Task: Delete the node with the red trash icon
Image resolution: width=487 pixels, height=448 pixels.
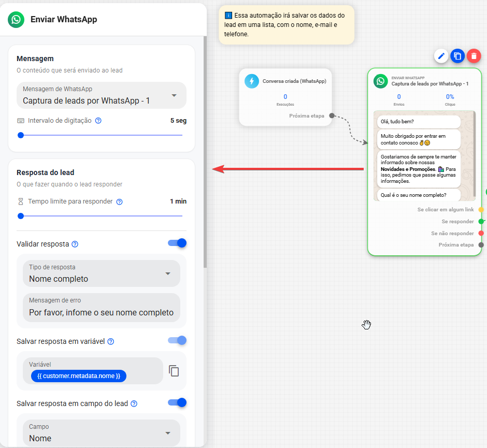Action: pos(474,56)
